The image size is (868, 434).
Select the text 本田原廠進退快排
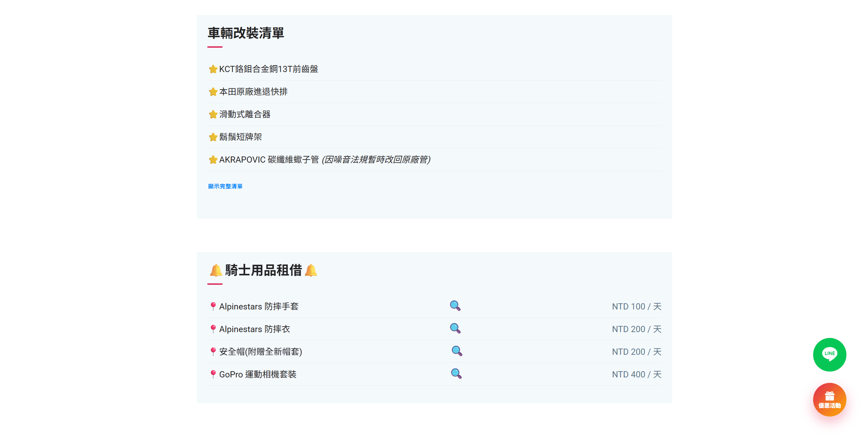[x=253, y=92]
